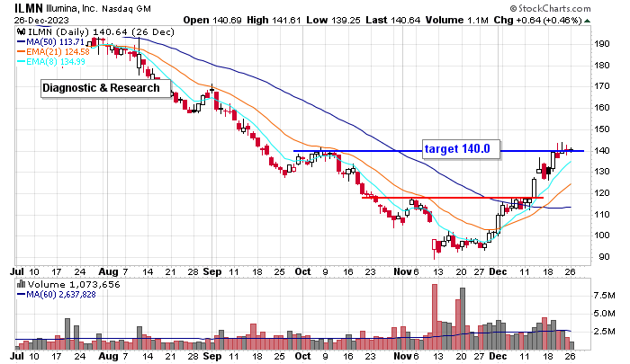Click the Nasdaq GM exchange label
The image size is (630, 364).
tap(126, 8)
